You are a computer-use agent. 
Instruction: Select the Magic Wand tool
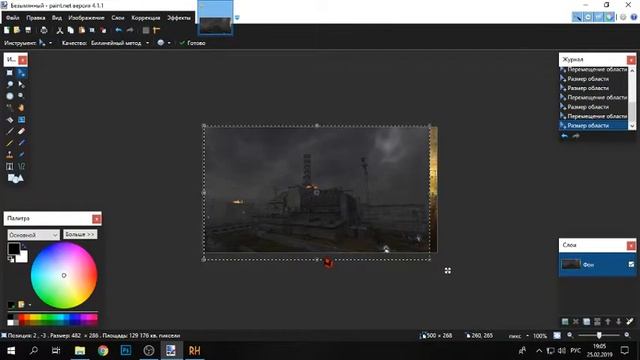point(10,108)
